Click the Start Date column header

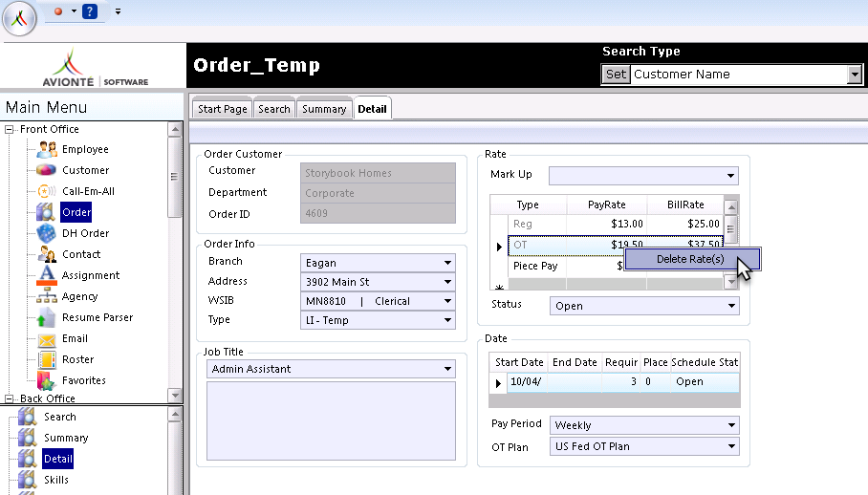coord(519,362)
